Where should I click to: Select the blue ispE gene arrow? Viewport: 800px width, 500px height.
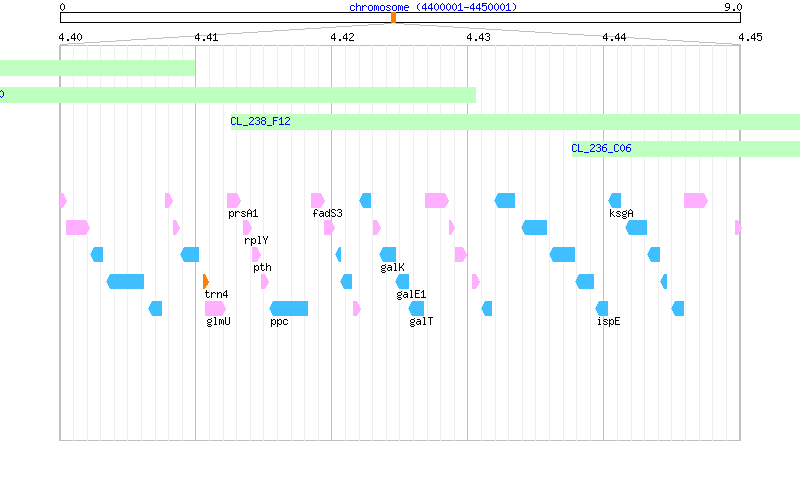point(602,309)
